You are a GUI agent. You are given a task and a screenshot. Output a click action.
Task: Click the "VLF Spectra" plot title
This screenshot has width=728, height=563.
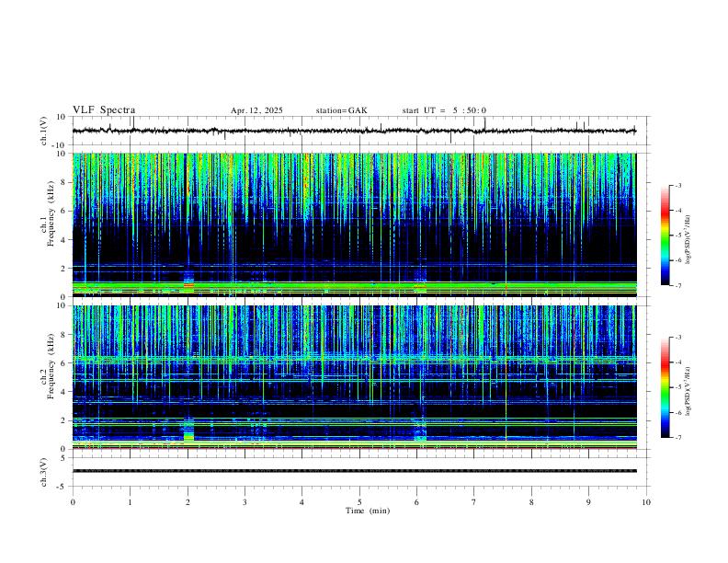[104, 110]
